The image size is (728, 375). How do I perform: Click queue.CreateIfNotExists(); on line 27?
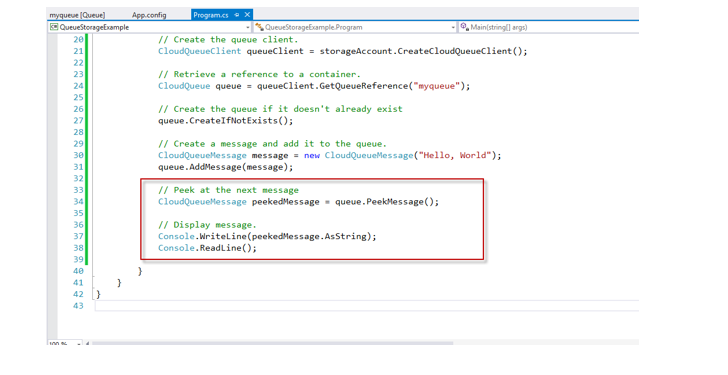click(226, 121)
